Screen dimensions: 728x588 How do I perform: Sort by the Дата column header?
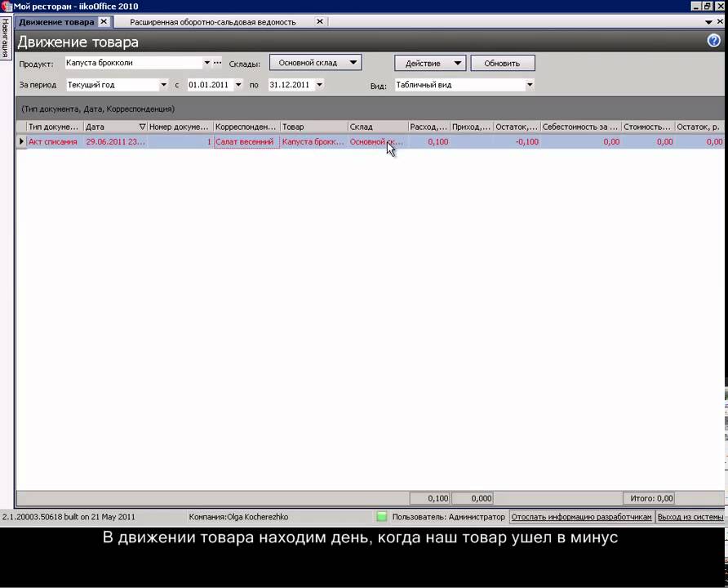[x=115, y=127]
